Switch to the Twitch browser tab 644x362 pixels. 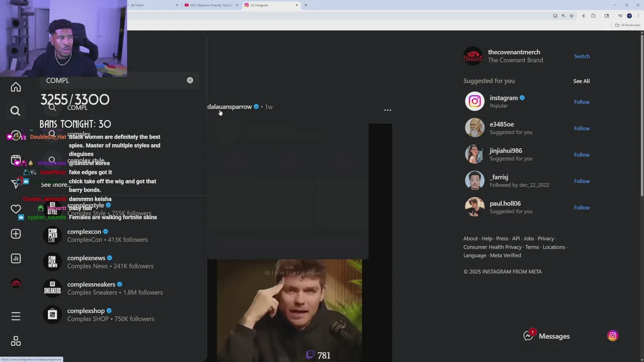click(x=152, y=5)
